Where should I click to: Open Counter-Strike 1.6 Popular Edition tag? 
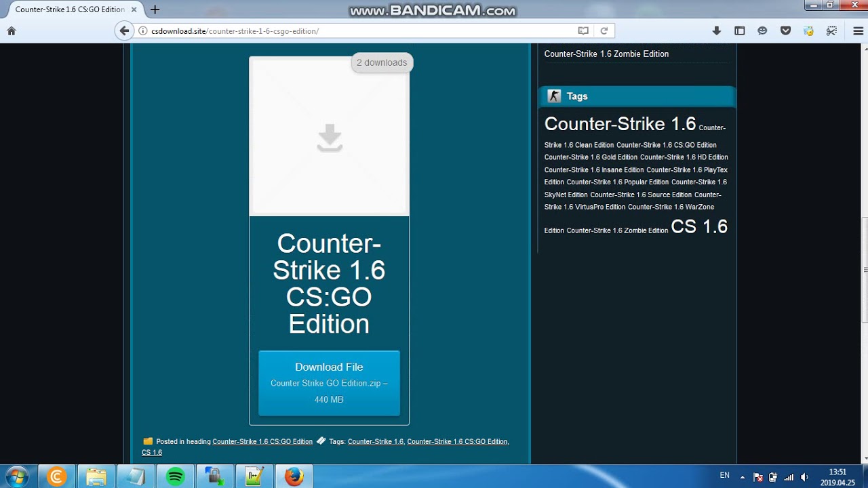click(618, 182)
